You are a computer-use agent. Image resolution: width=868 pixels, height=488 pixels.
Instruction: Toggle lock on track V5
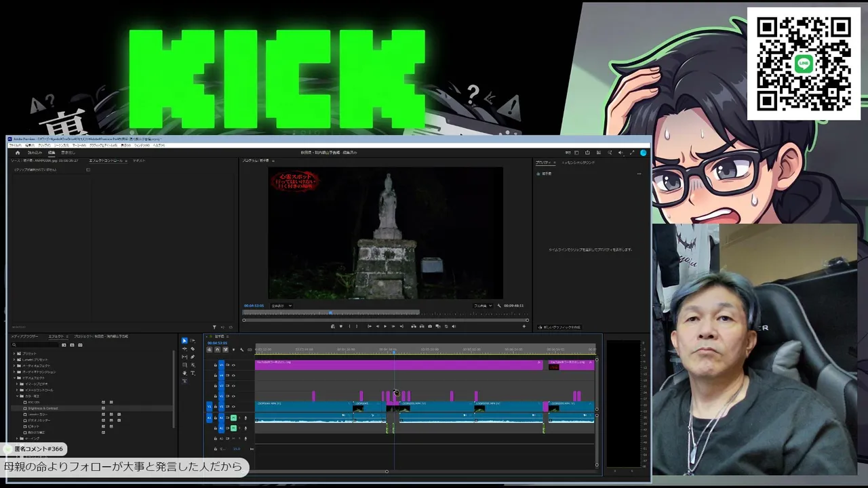pyautogui.click(x=216, y=365)
